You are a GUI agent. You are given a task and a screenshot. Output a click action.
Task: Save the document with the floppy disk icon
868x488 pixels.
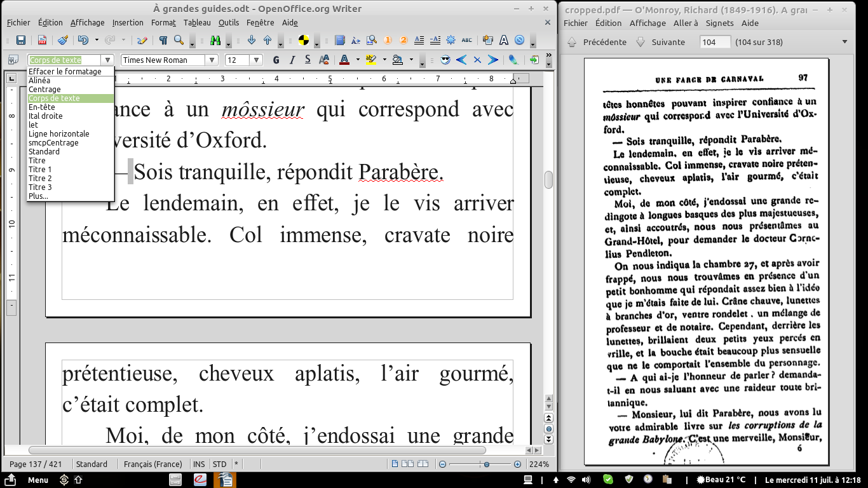21,40
